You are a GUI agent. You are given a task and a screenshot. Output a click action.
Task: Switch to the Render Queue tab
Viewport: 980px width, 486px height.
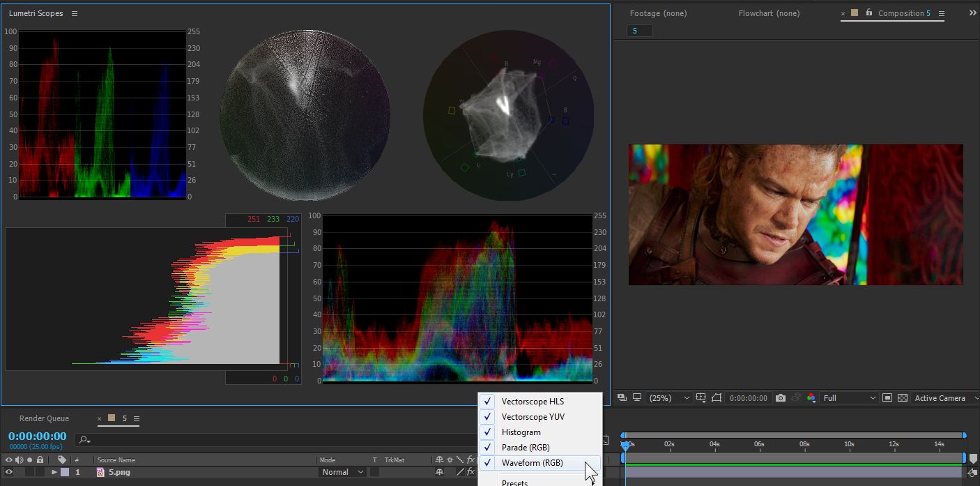tap(44, 418)
